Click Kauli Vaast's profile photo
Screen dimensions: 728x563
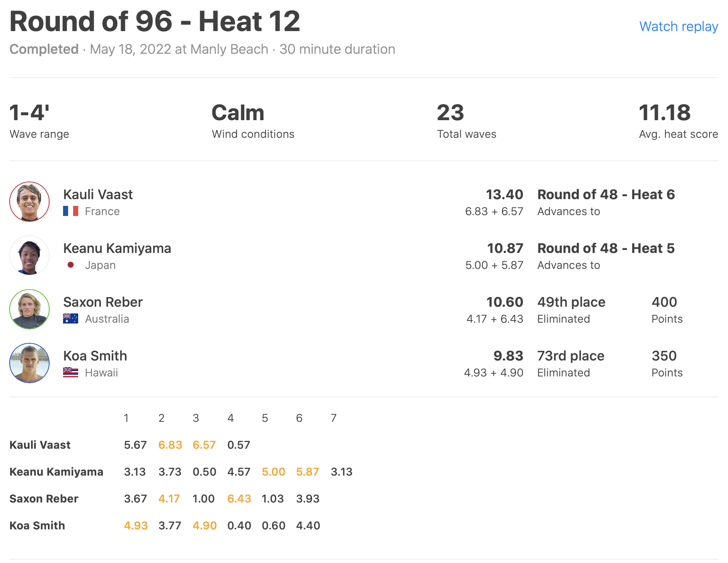[29, 202]
